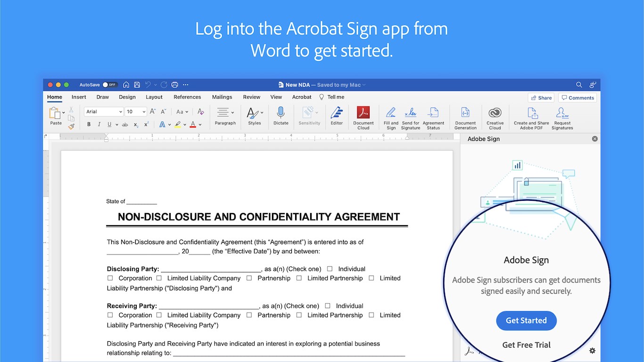Click the Paste clipboard icon
The image size is (644, 362).
coord(55,113)
